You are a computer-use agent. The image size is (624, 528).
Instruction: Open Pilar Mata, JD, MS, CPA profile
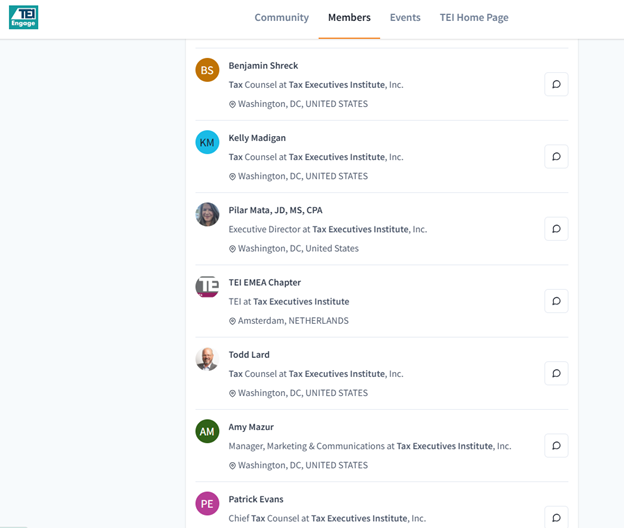pyautogui.click(x=275, y=210)
